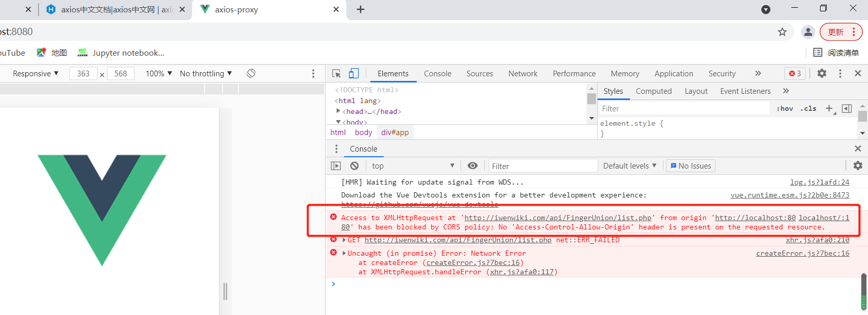Toggle the .cls class editor button
Screen dimensions: 868x315
click(808, 108)
